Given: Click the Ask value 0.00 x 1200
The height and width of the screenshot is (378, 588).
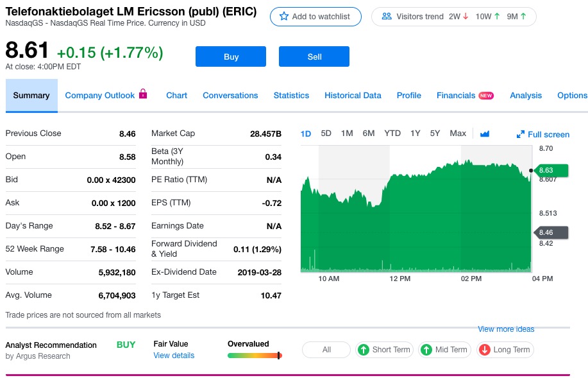Looking at the screenshot, I should pyautogui.click(x=113, y=203).
